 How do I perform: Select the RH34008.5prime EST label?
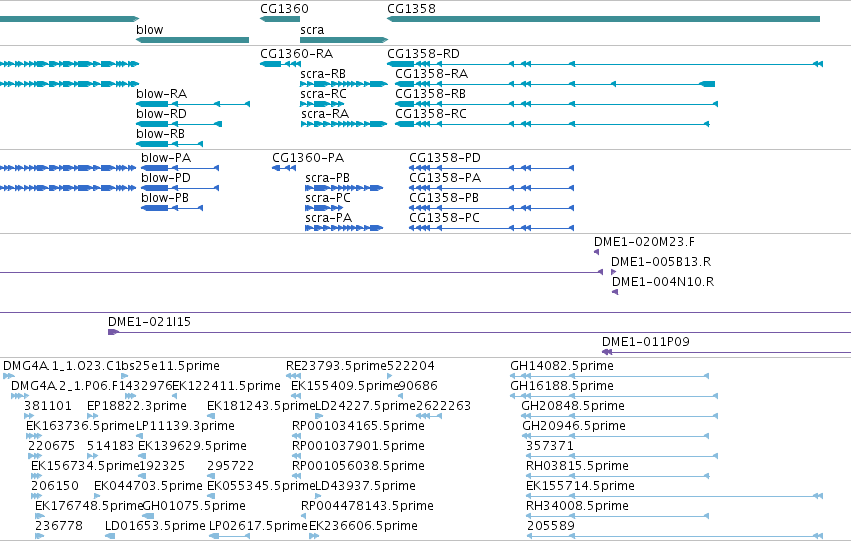577,506
